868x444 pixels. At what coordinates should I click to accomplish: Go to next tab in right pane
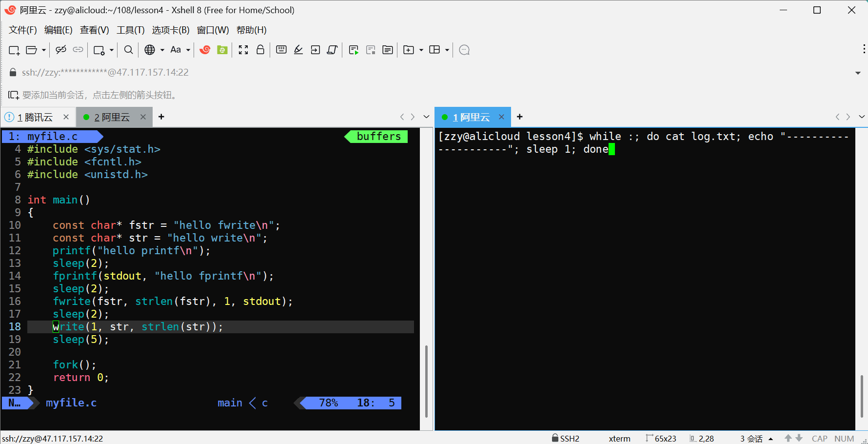[848, 117]
